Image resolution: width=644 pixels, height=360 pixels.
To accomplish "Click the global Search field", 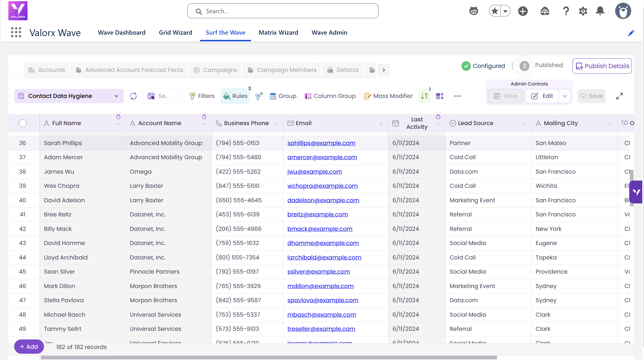I will click(x=283, y=11).
